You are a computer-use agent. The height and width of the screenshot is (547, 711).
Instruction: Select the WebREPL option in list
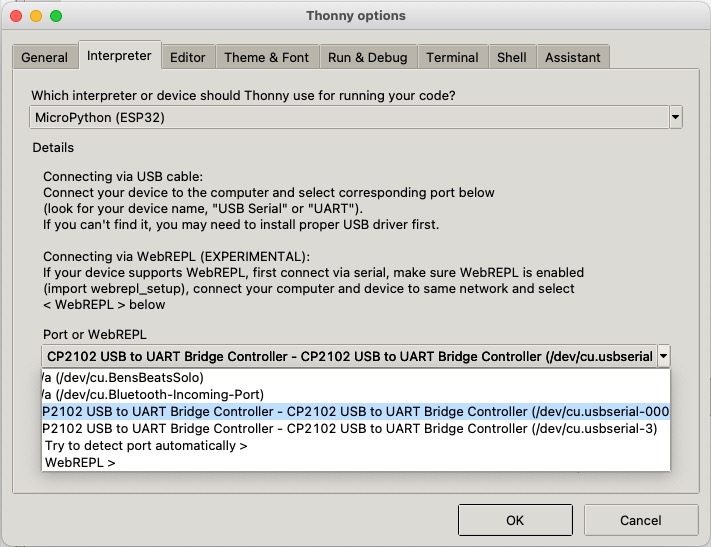coord(80,462)
